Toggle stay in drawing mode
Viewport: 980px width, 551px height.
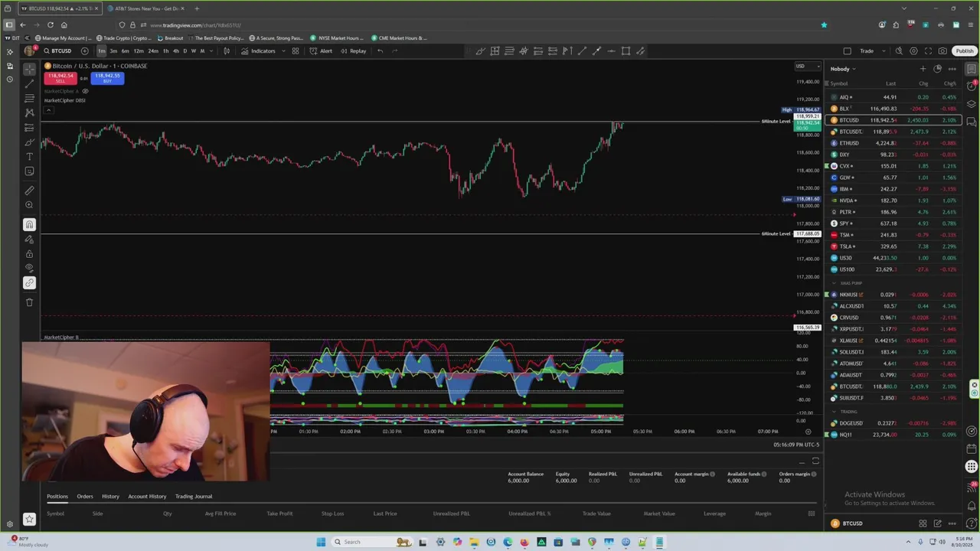click(29, 239)
